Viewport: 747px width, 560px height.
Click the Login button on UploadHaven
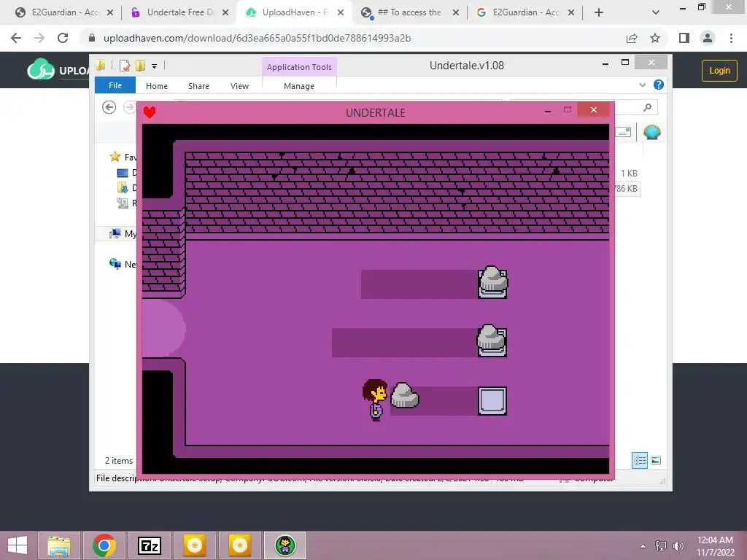pyautogui.click(x=719, y=71)
